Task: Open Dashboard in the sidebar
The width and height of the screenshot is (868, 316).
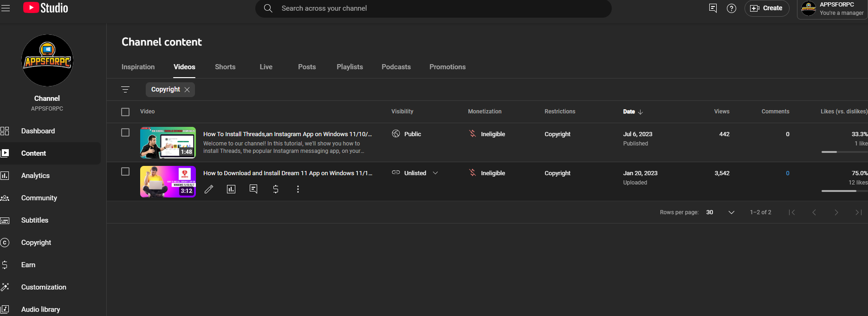Action: [x=50, y=131]
